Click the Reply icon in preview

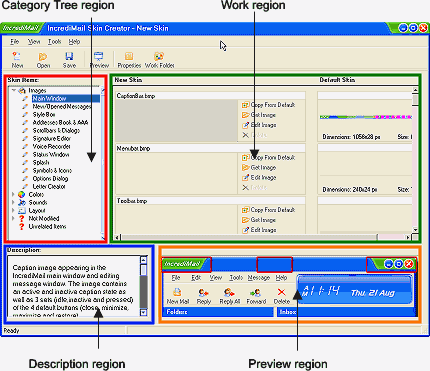click(x=203, y=292)
